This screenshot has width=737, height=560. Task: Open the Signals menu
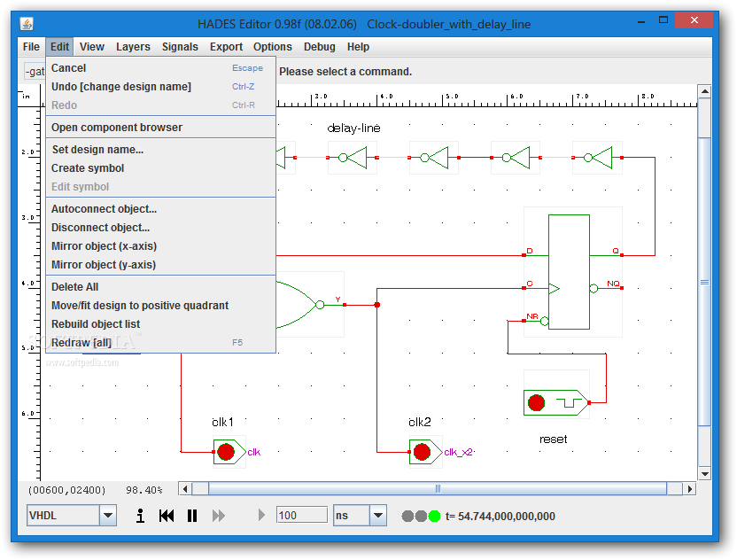180,47
